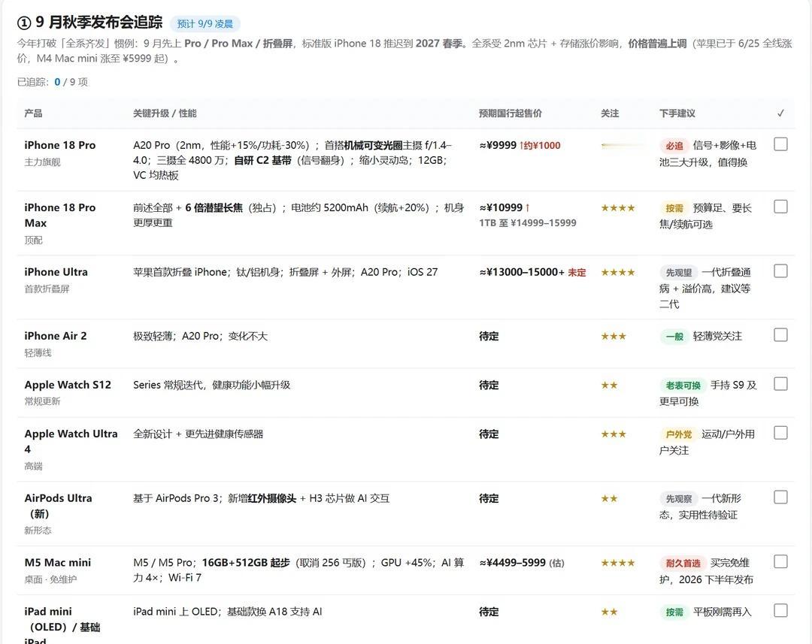Select the iPhone Ultra product name

click(x=56, y=272)
